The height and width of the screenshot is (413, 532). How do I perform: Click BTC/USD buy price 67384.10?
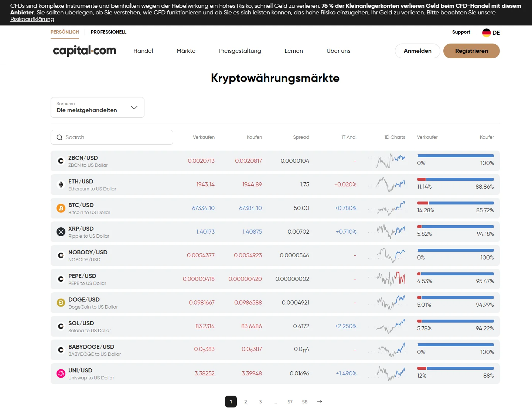(250, 208)
